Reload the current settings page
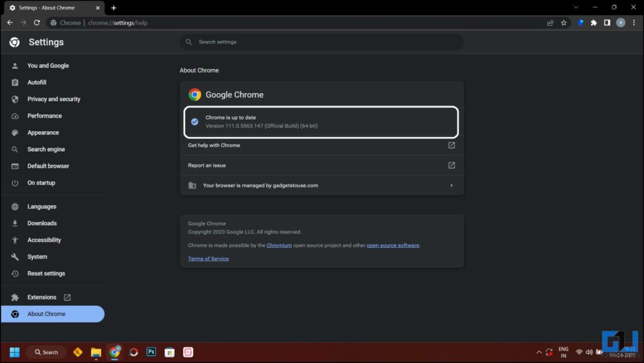 click(x=37, y=22)
